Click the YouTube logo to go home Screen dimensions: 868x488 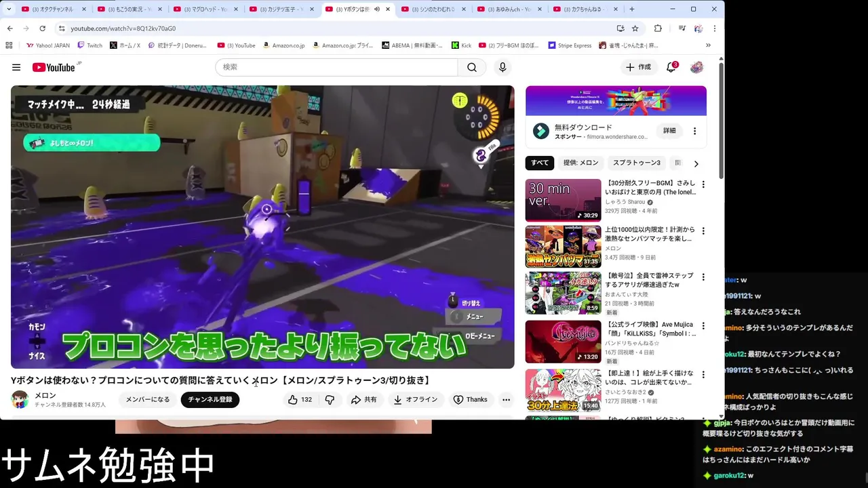[54, 67]
